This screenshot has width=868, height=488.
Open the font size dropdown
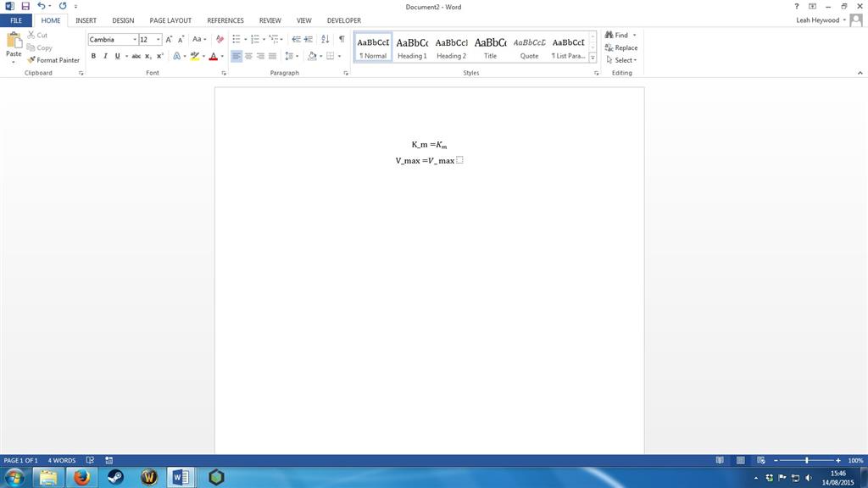click(x=159, y=39)
